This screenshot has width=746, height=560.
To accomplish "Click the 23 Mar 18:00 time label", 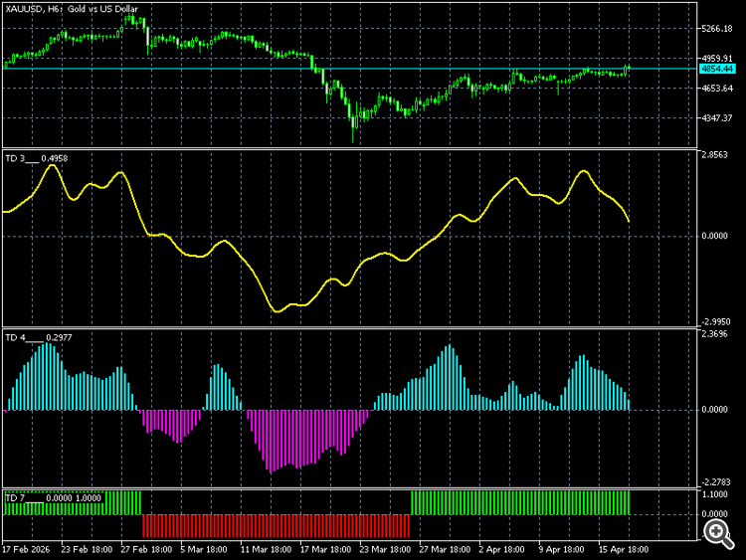I will pos(385,549).
